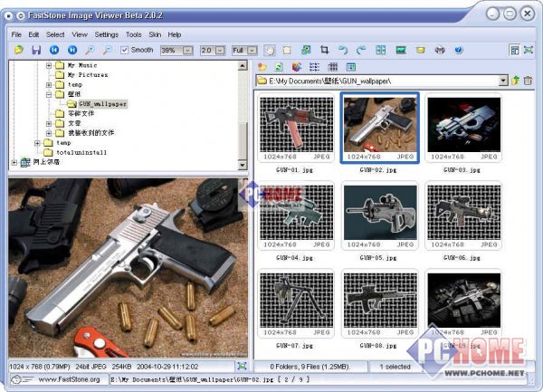This screenshot has width=543, height=392.
Task: Expand the 网上邻居 node
Action: pyautogui.click(x=14, y=162)
